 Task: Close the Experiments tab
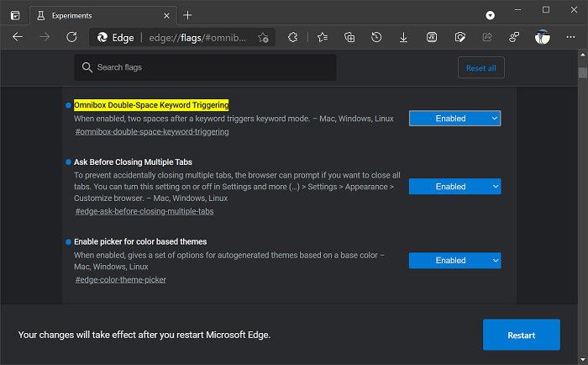166,16
